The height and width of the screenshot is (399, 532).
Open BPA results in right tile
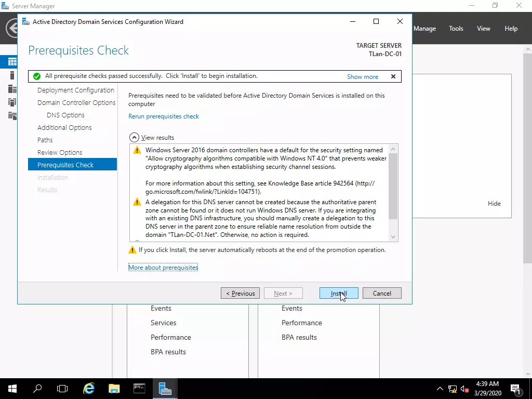click(x=299, y=337)
